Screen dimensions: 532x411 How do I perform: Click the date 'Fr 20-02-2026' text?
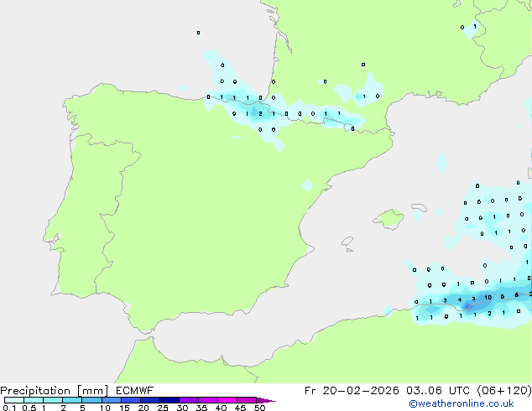[352, 391]
